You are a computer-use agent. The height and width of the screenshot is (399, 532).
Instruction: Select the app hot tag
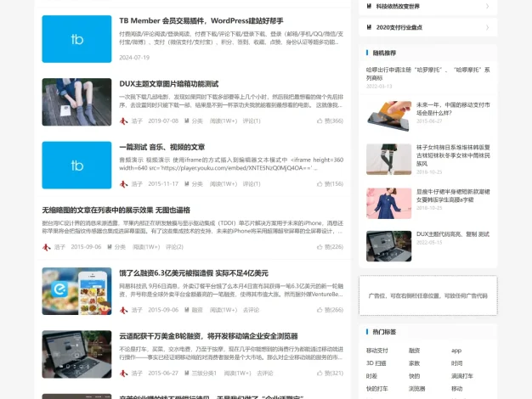pyautogui.click(x=456, y=350)
